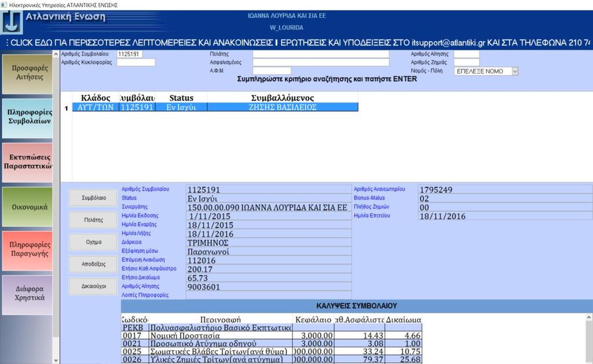This screenshot has height=364, width=593.
Task: Click the Κεφάλαιο column header
Action: click(313, 319)
